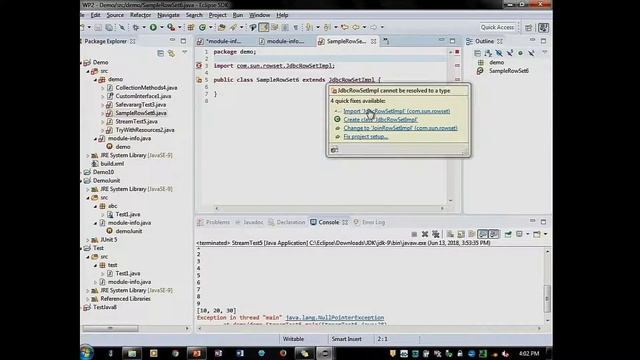Minimize the Package Explorer view
The height and width of the screenshot is (360, 640).
click(x=172, y=40)
